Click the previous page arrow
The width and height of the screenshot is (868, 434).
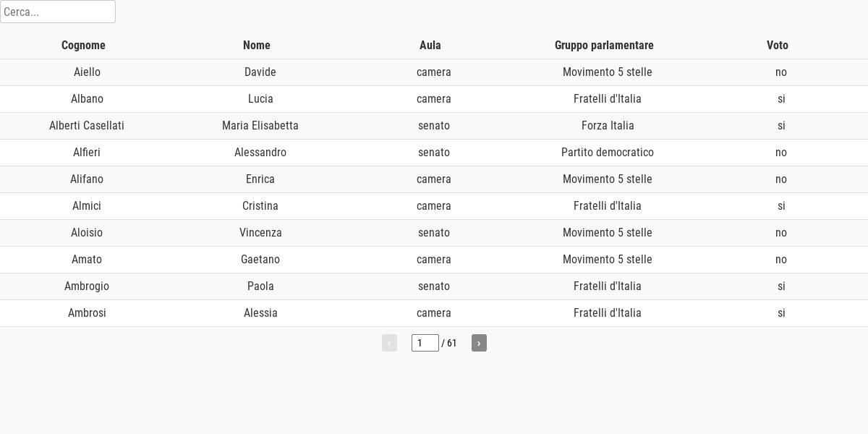pyautogui.click(x=389, y=343)
